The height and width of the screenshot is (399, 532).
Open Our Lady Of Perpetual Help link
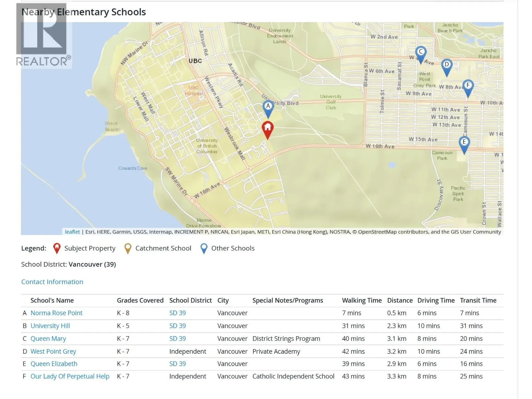click(x=70, y=376)
